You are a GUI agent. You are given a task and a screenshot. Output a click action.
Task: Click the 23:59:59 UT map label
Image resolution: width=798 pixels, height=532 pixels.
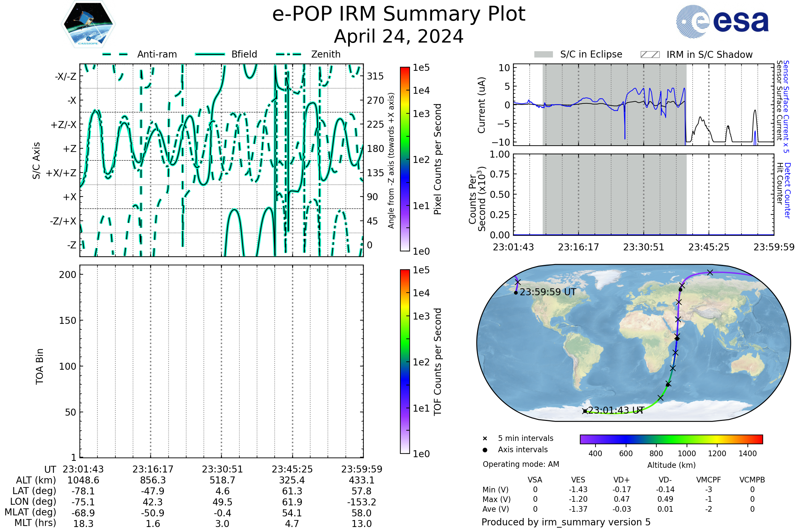(548, 292)
